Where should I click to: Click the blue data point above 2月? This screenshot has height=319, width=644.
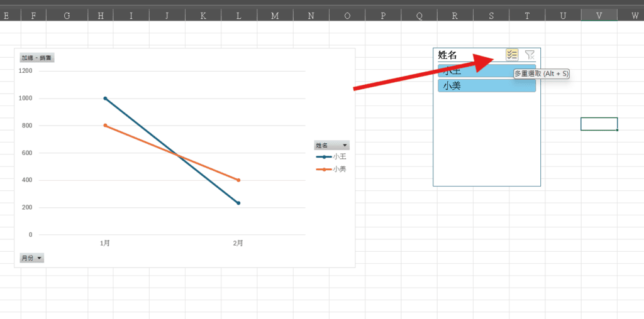[x=238, y=203]
